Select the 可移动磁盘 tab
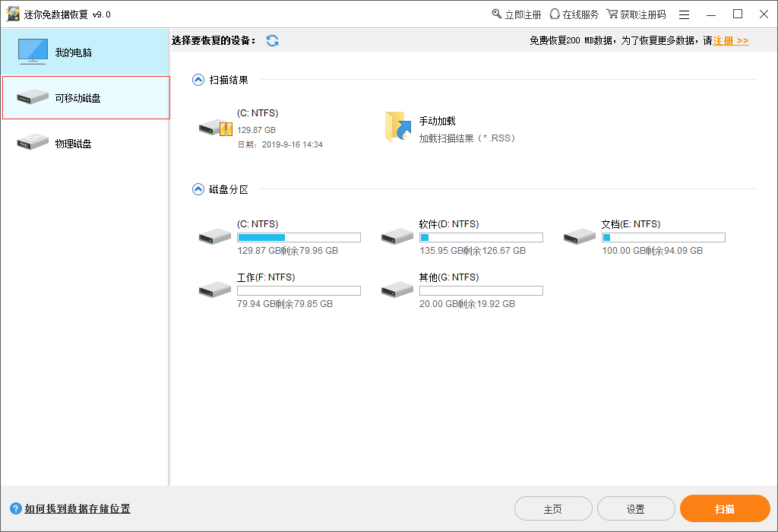This screenshot has width=778, height=532. [x=87, y=98]
